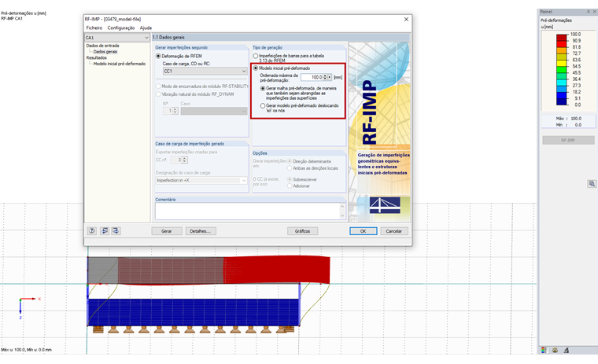The width and height of the screenshot is (598, 364).
Task: Click the Comentário field scrollbar
Action: 342,211
